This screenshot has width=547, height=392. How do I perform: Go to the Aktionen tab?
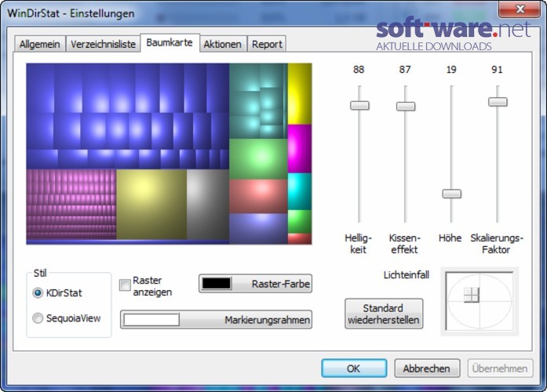(x=223, y=44)
